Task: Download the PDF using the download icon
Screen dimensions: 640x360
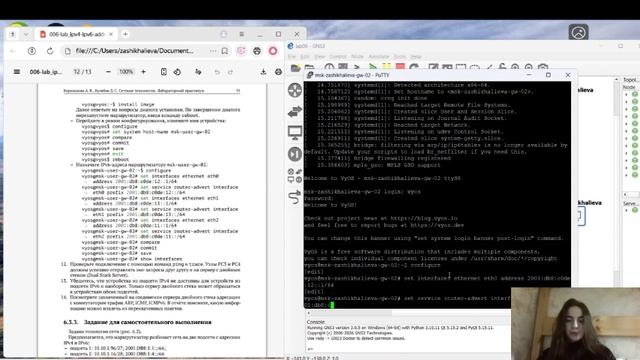Action: point(263,72)
